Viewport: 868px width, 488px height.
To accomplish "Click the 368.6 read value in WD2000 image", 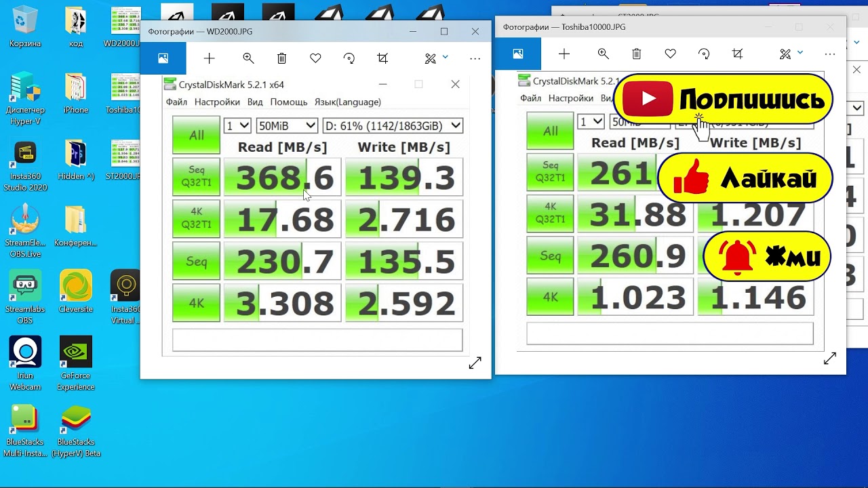I will [x=282, y=177].
